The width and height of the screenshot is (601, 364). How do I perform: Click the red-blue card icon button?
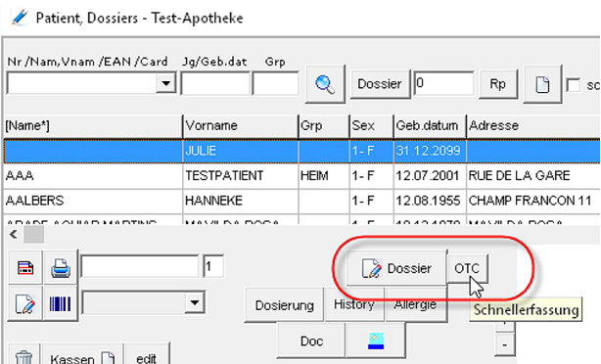[x=25, y=267]
